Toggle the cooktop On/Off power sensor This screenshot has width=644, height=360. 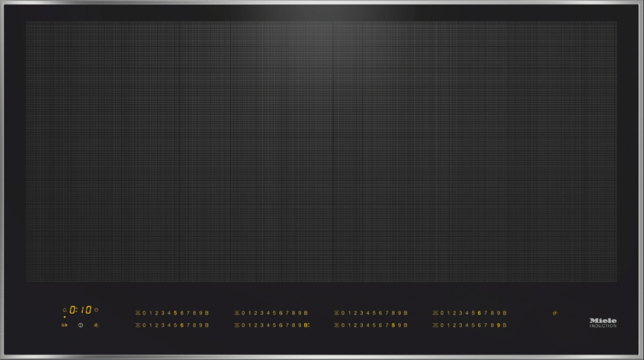point(81,325)
